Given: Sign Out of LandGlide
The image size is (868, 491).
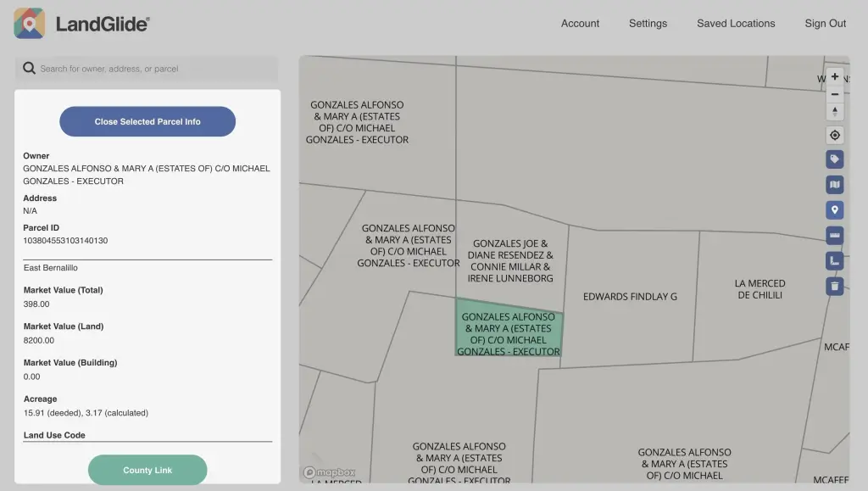Looking at the screenshot, I should [825, 24].
